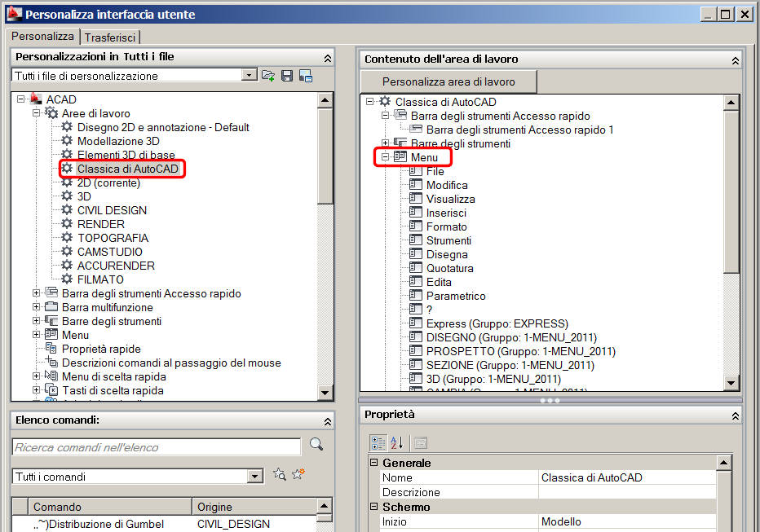Click the Inizio value Modello
Viewport: 760px width, 532px height.
click(627, 521)
